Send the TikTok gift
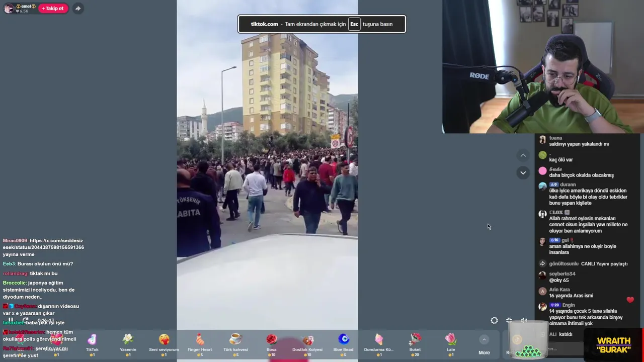The image size is (644, 362). tap(92, 344)
